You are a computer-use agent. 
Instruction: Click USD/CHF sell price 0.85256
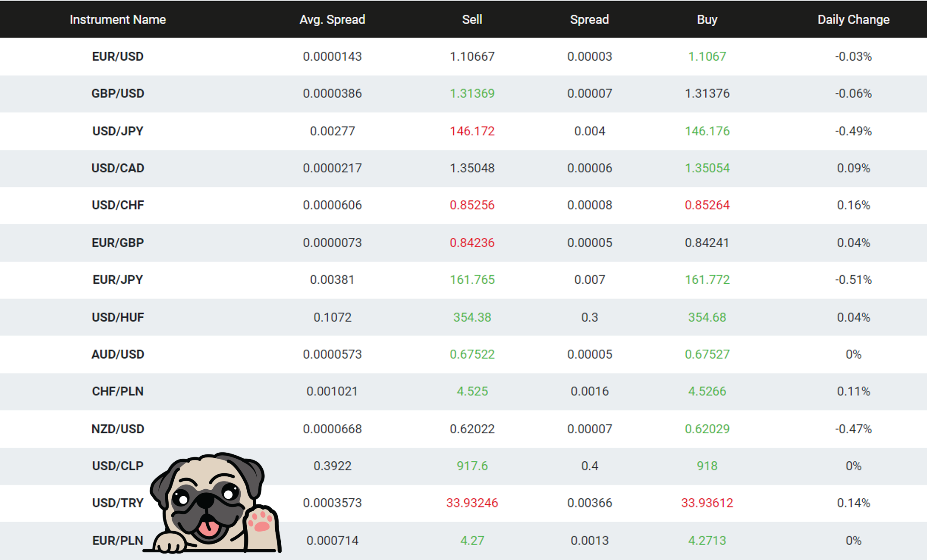coord(472,205)
